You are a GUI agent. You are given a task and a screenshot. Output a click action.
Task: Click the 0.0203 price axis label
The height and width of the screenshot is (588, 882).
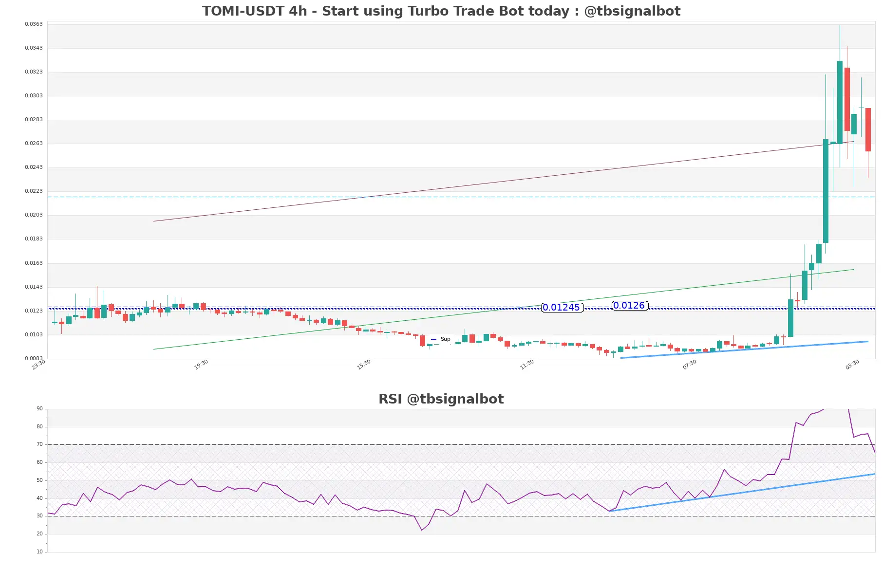tap(34, 215)
